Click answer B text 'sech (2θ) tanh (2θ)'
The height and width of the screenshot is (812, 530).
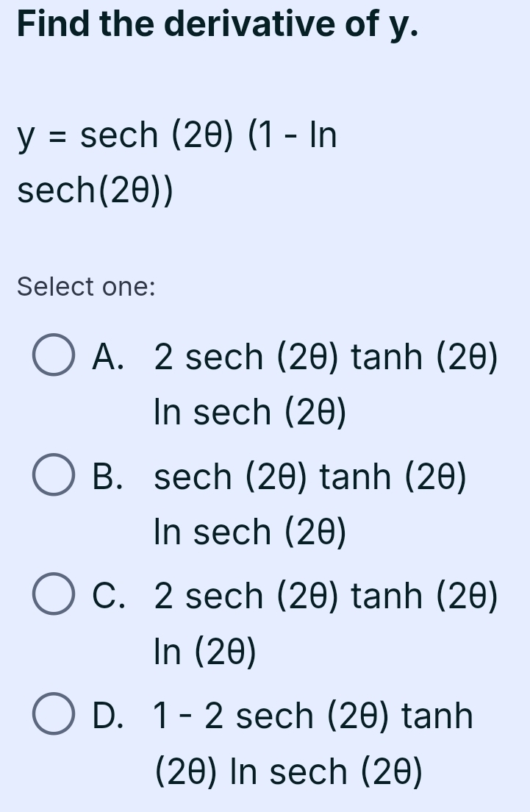tap(310, 477)
